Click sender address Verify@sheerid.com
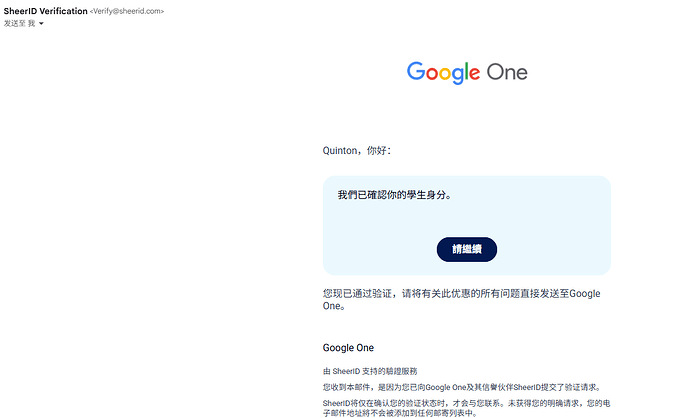The height and width of the screenshot is (418, 690). pos(127,11)
